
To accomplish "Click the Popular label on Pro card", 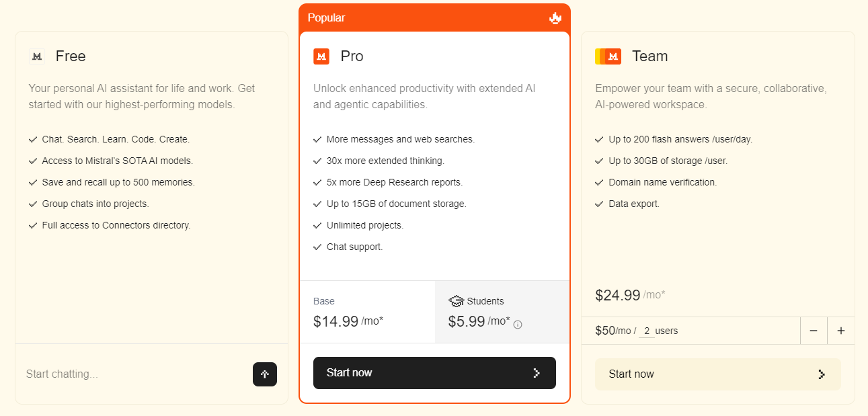I will point(326,18).
